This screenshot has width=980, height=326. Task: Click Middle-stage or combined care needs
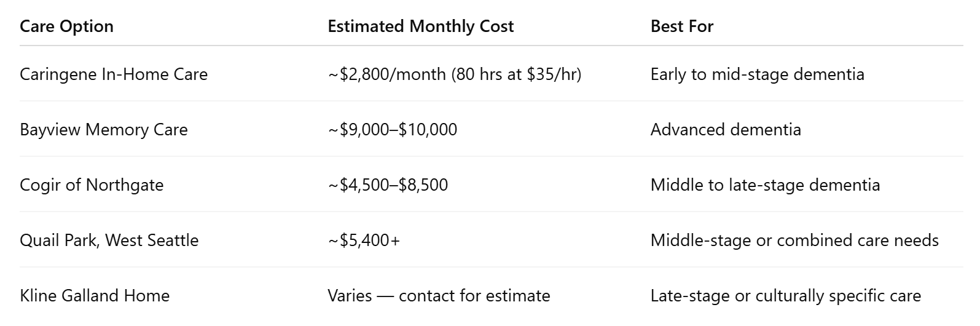click(794, 241)
